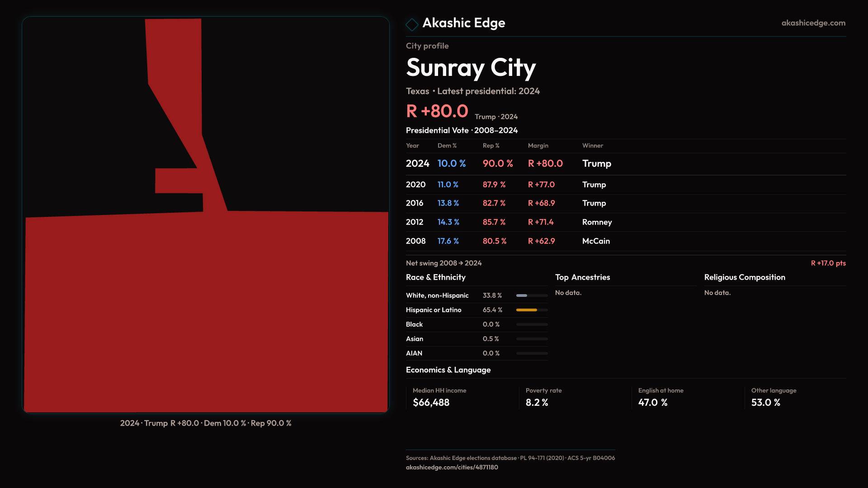
Task: Click the Akashic Edge diamond logo icon
Action: [x=412, y=24]
